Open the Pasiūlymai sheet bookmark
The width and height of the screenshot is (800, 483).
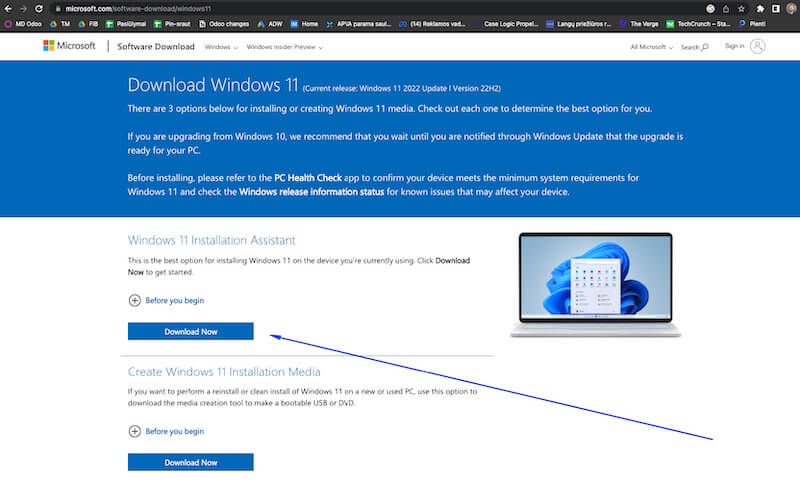[126, 24]
